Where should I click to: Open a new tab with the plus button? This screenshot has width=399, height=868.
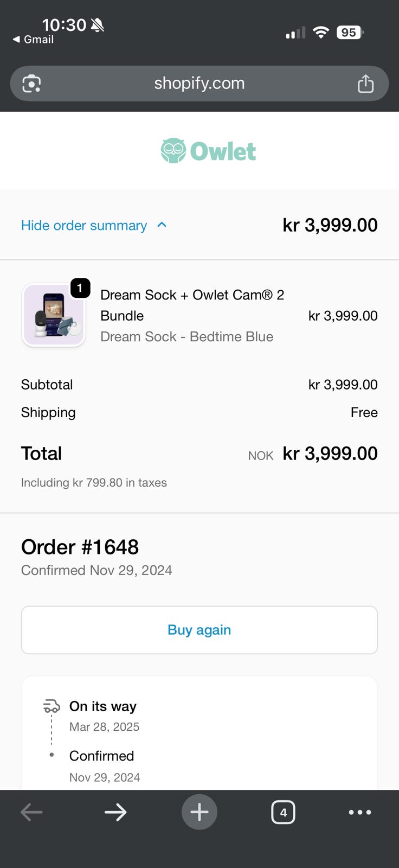[x=200, y=812]
